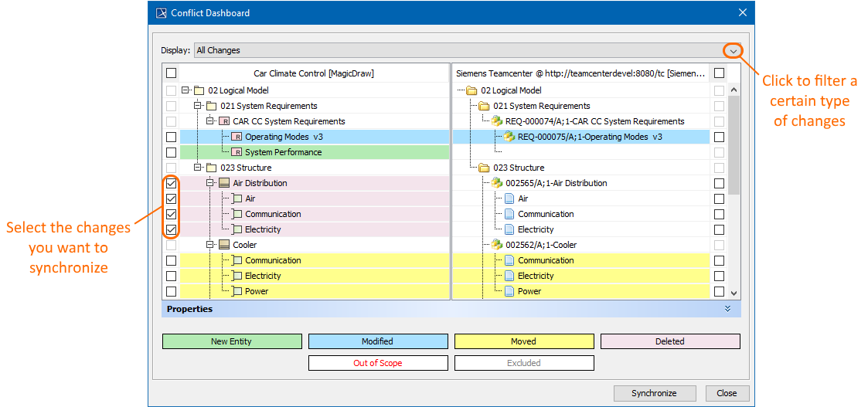868x407 pixels.
Task: Click the Operating Modes v3 requirement icon
Action: pyautogui.click(x=237, y=137)
